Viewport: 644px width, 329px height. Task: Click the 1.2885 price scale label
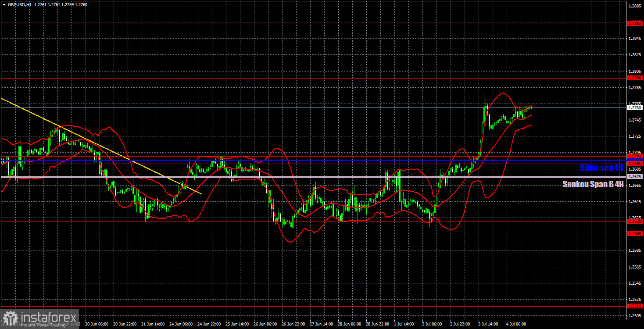635,6
